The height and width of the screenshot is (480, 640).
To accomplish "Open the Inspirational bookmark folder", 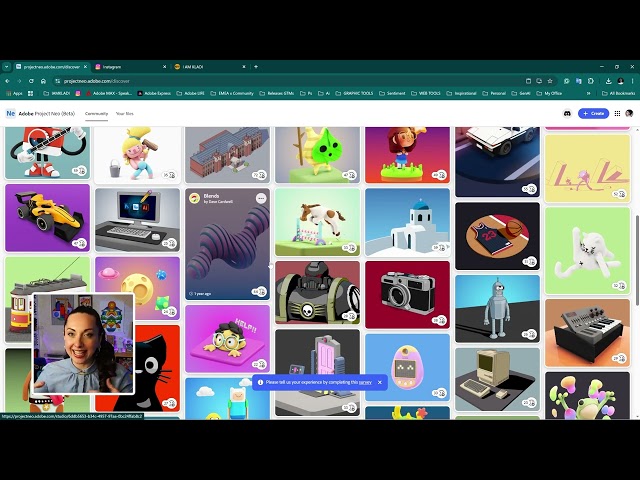I will pyautogui.click(x=462, y=93).
